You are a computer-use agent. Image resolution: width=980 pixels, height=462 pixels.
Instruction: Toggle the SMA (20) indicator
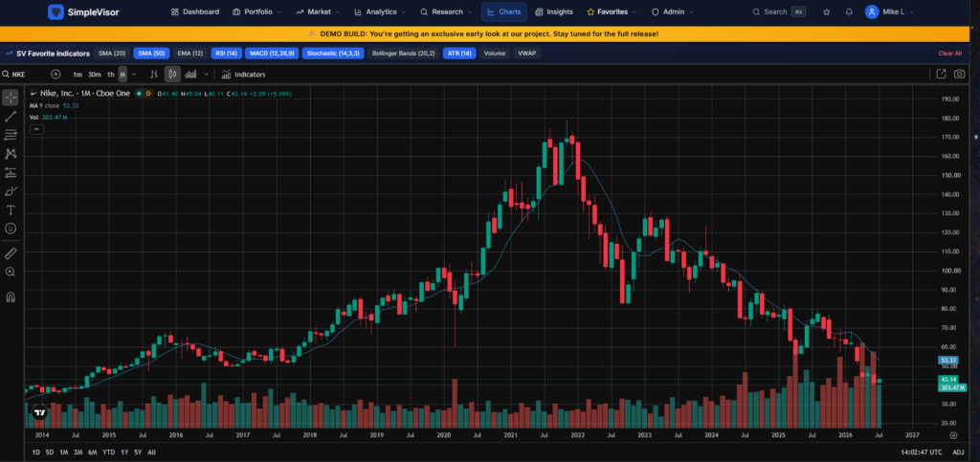point(113,54)
